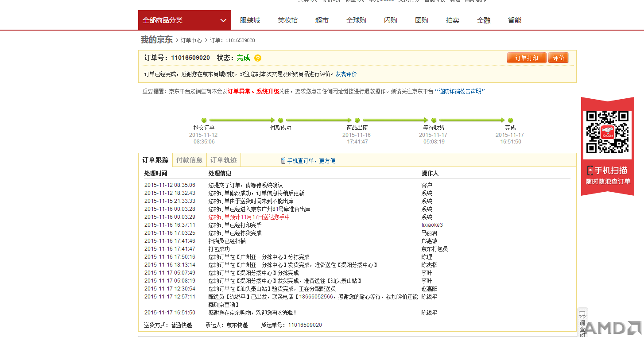Open the 全球购 navigation item
This screenshot has width=644, height=337.
pyautogui.click(x=356, y=20)
